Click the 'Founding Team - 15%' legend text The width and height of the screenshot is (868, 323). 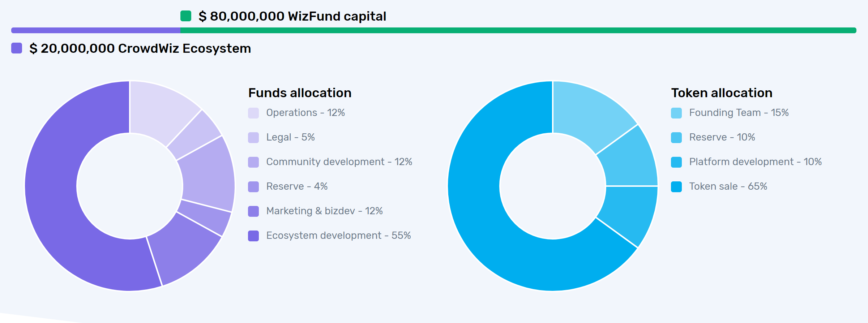tap(739, 113)
